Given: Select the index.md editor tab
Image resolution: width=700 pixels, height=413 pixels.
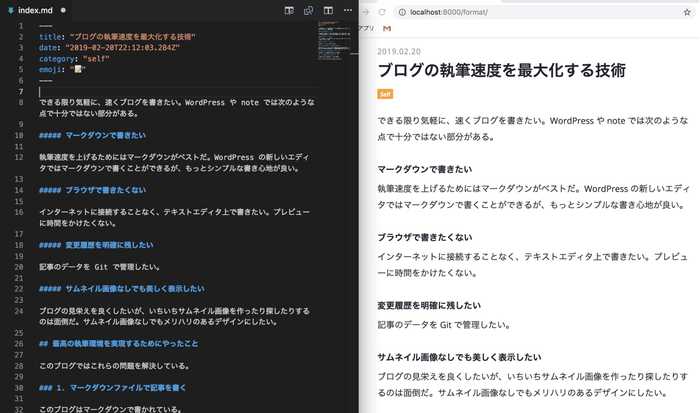Looking at the screenshot, I should 36,10.
